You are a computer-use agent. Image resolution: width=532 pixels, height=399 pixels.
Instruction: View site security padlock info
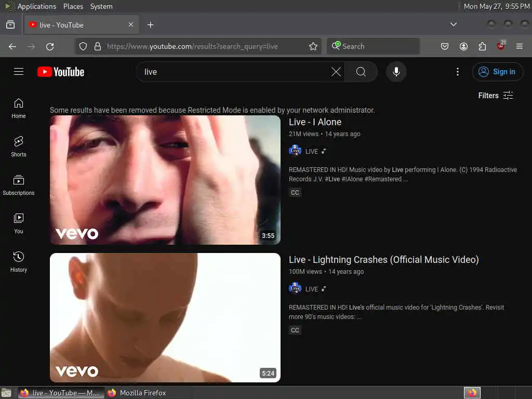coord(98,46)
